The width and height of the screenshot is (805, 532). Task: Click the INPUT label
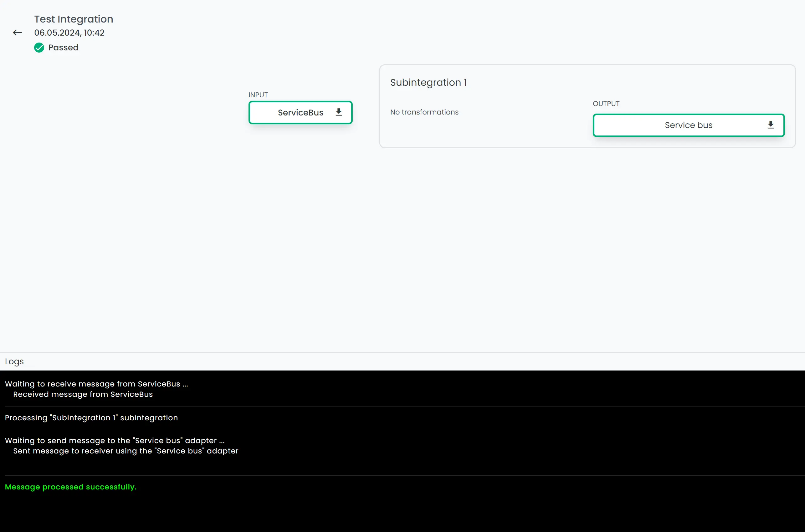tap(258, 95)
